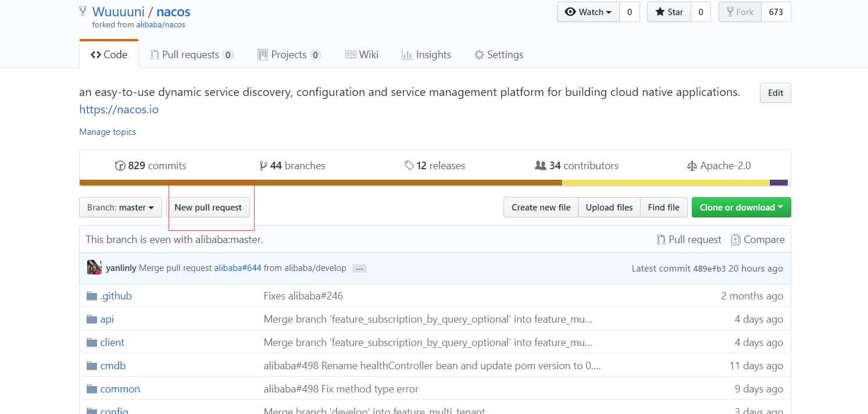Open 'Fixes alibaba#246' commit message

303,296
